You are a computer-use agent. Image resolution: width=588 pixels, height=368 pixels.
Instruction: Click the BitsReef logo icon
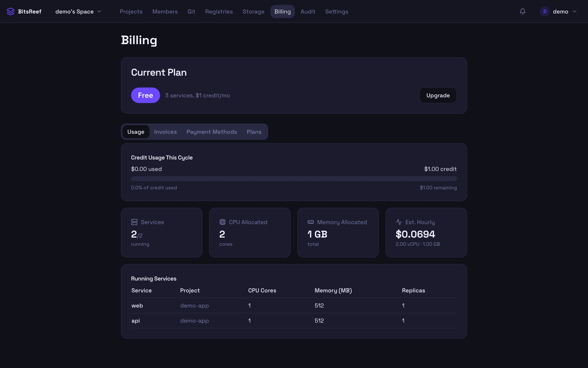point(11,11)
